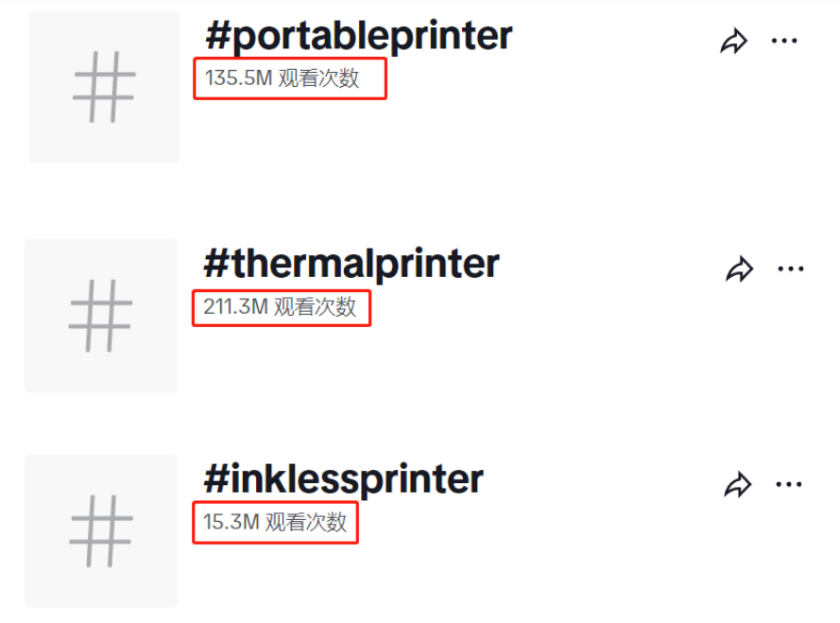The height and width of the screenshot is (623, 840).
Task: Click 观看次数 label under #portableprinter
Action: click(x=318, y=78)
